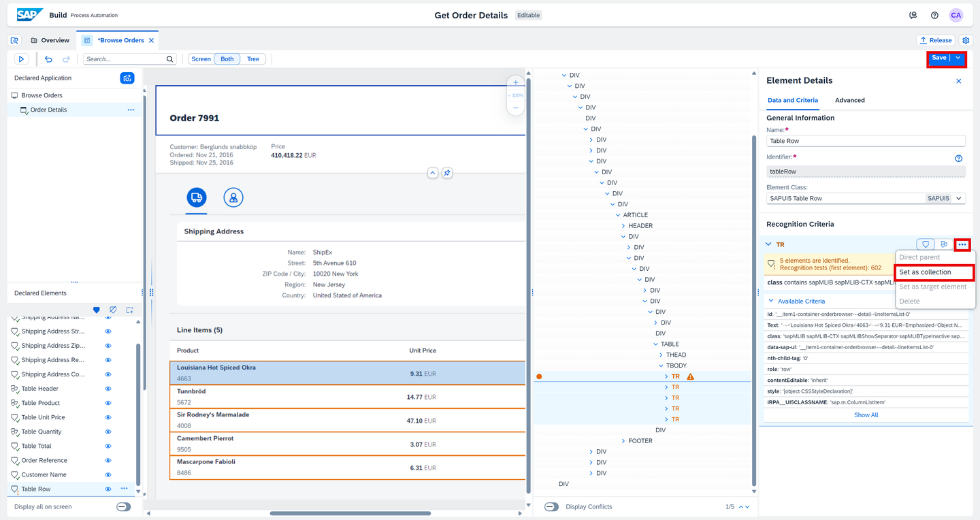Go to next conflict down chevron
This screenshot has width=980, height=520.
[747, 506]
